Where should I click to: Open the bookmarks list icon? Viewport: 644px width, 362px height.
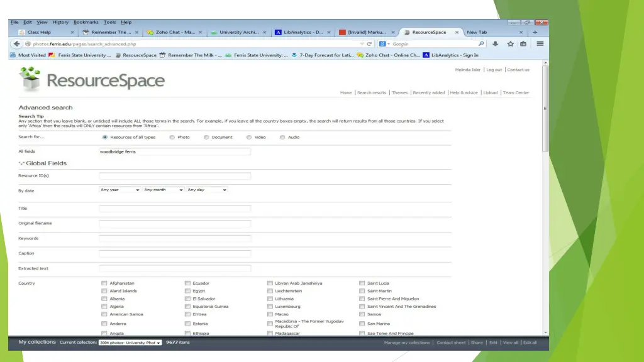tap(523, 43)
